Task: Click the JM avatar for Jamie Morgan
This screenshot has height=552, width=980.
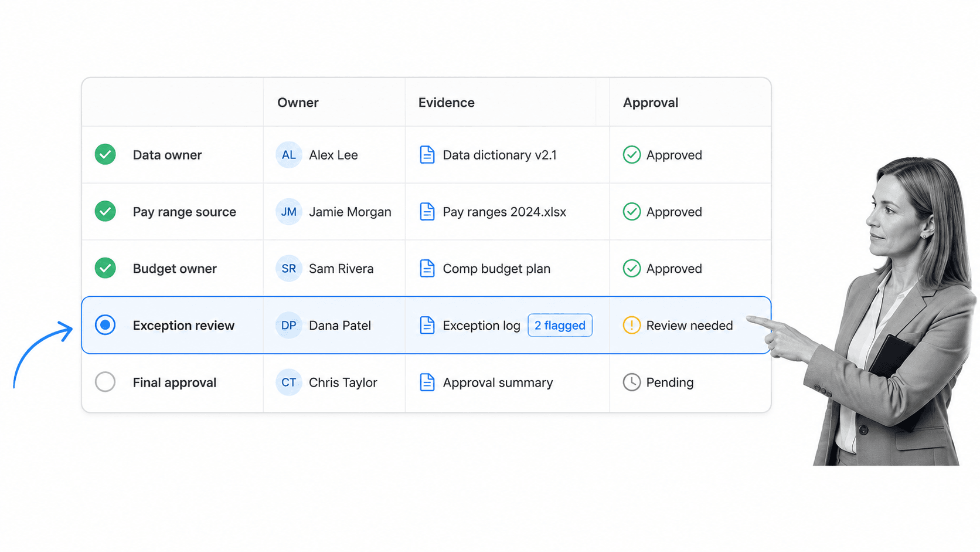Action: pos(289,212)
